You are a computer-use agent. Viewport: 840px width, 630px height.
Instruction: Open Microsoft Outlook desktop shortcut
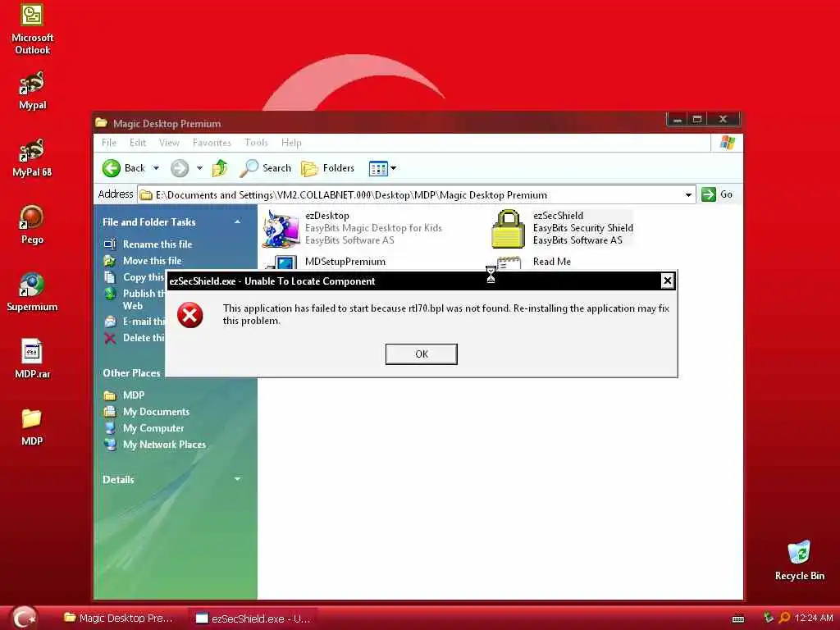[x=32, y=28]
